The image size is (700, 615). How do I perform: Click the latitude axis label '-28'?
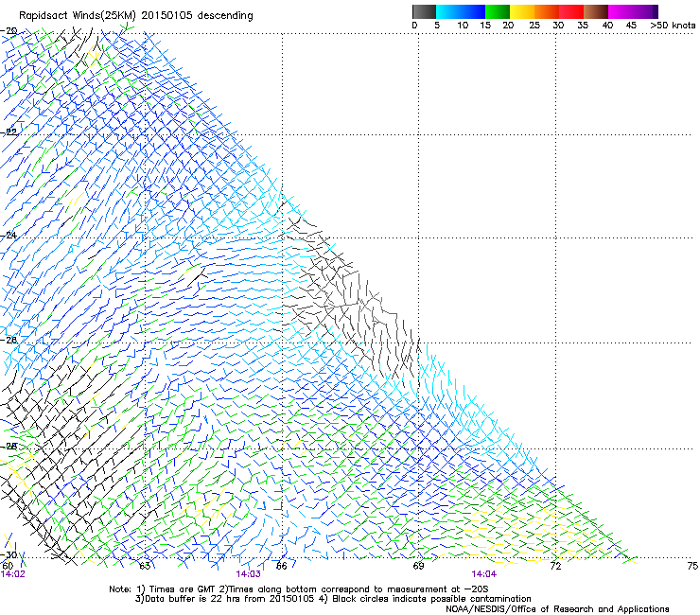9,446
